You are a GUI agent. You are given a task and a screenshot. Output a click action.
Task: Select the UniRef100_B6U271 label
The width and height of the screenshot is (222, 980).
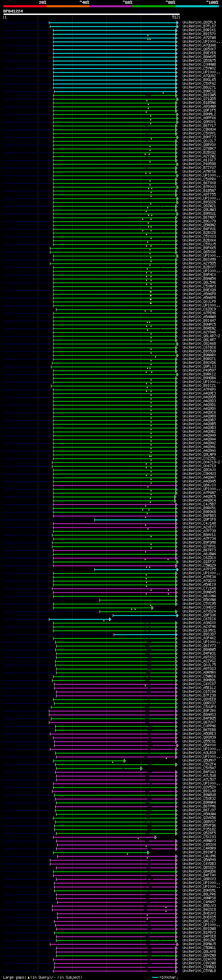[199, 87]
